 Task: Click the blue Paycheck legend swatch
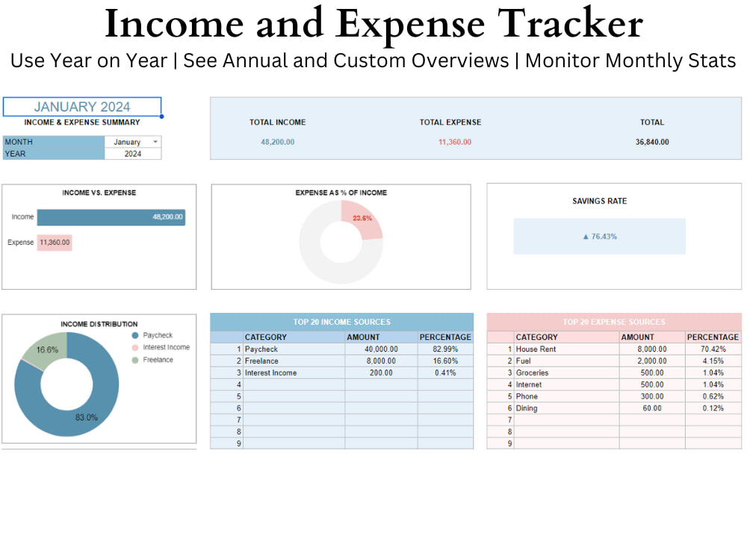point(134,335)
